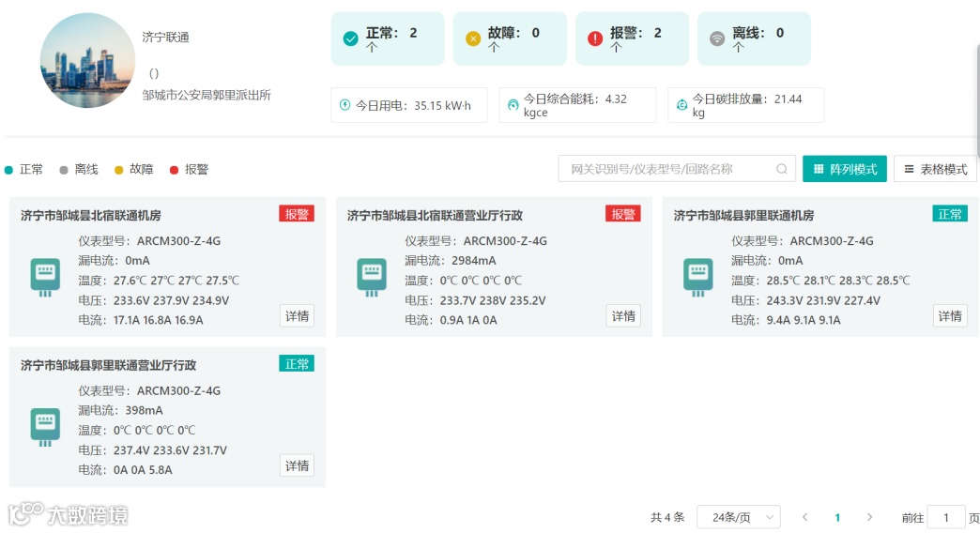The height and width of the screenshot is (533, 980).
Task: Click 今日综合能耗 4.32 kgce value
Action: click(575, 105)
